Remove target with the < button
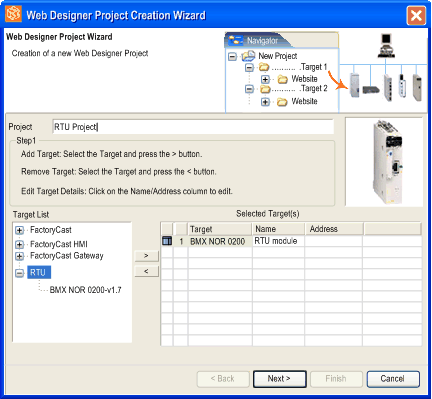This screenshot has width=432, height=399. (x=146, y=271)
